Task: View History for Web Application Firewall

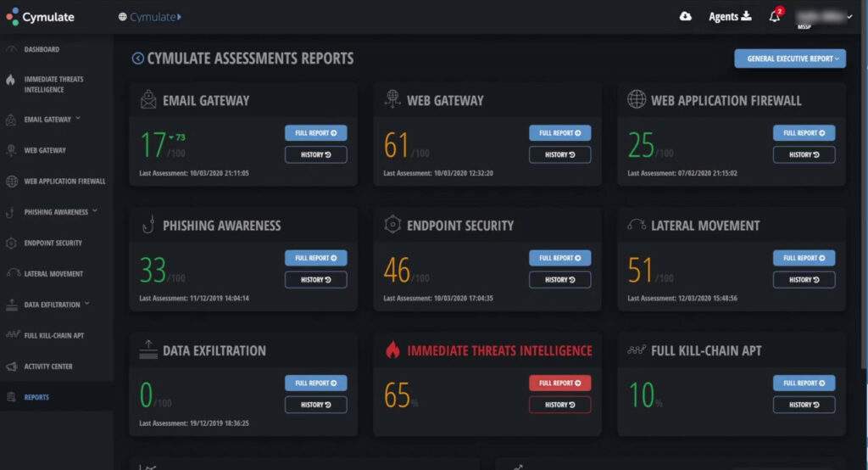Action: coord(804,154)
